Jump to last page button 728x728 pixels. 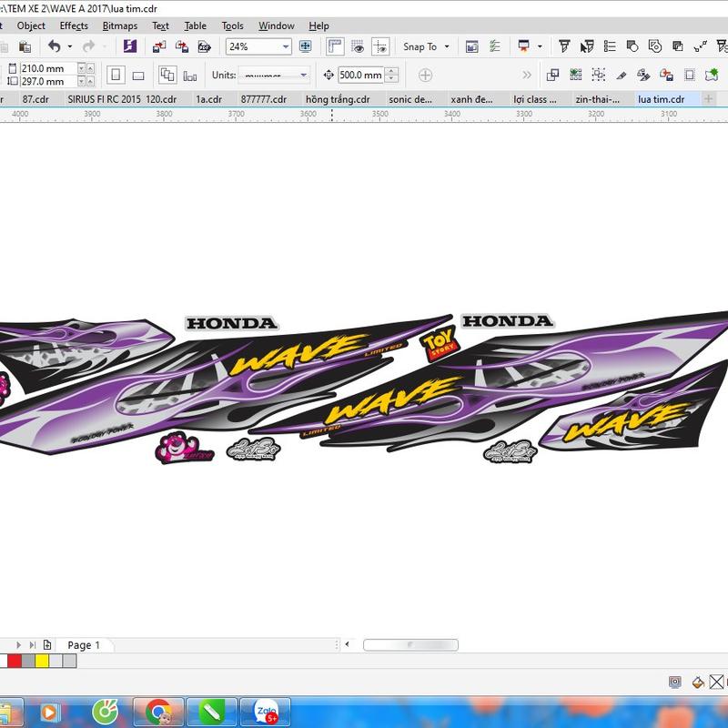click(x=32, y=645)
